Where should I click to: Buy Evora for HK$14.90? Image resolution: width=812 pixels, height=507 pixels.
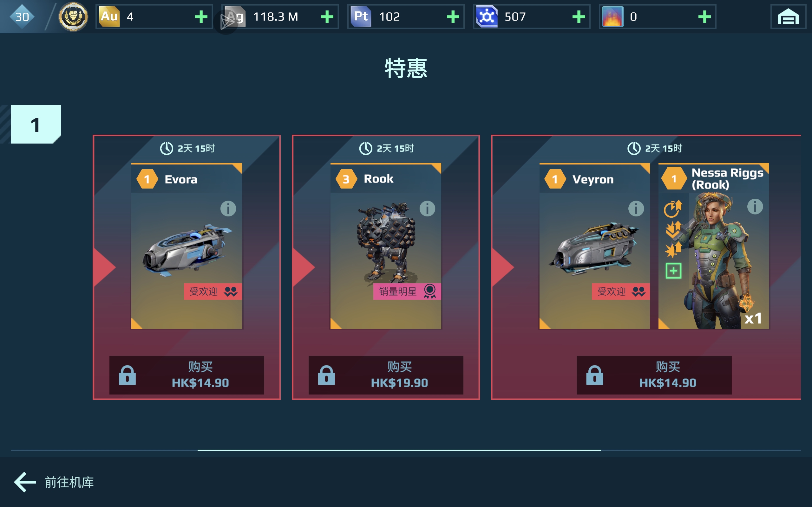tap(187, 375)
